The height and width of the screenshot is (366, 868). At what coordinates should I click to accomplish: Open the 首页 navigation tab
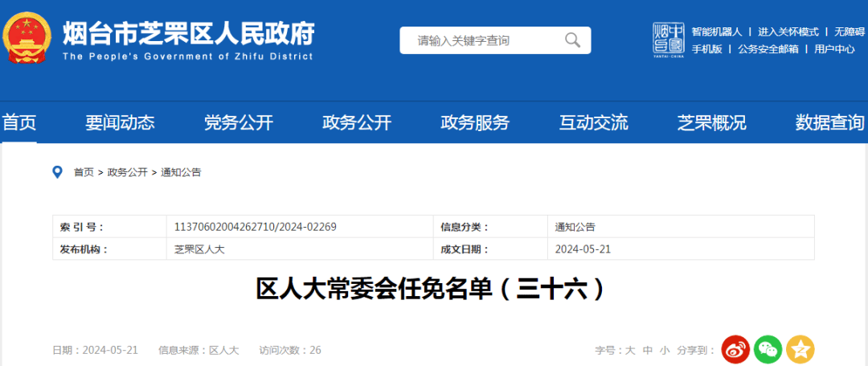(19, 123)
